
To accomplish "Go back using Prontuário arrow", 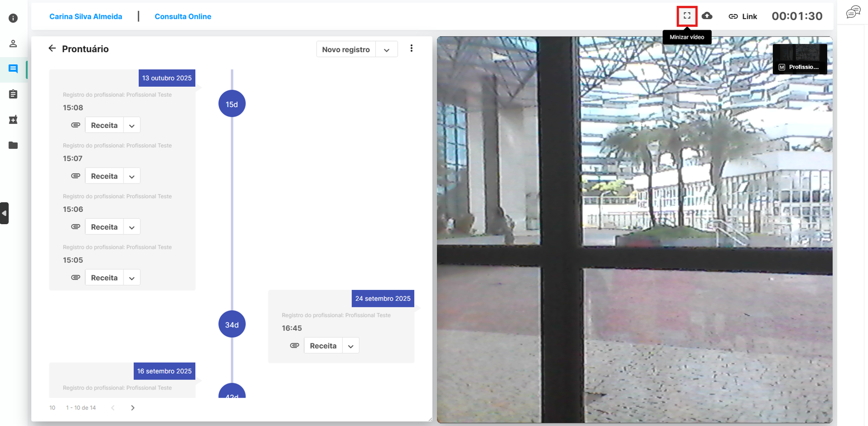I will coord(52,48).
